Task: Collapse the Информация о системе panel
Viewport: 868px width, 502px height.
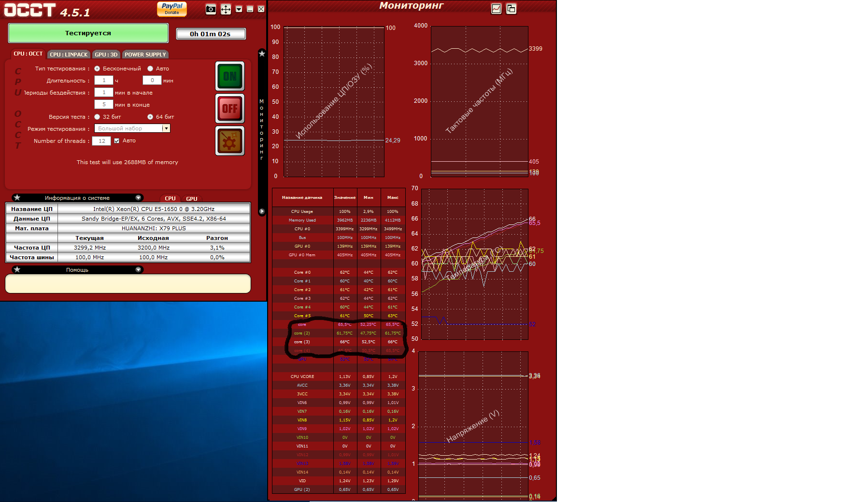Action: pyautogui.click(x=138, y=197)
